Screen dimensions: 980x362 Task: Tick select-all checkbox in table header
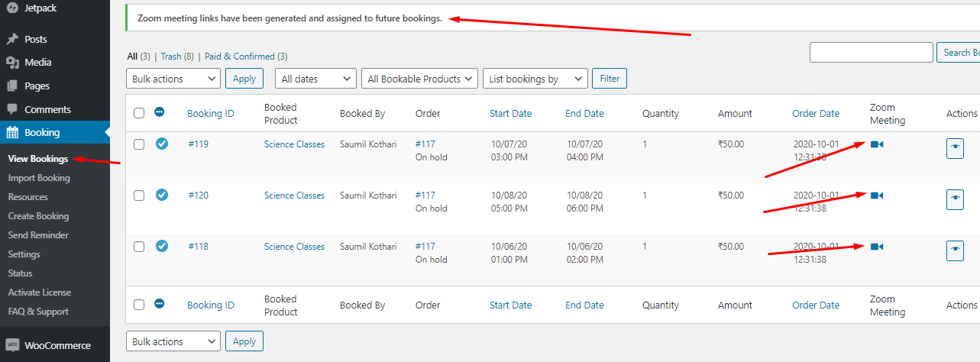[x=139, y=113]
